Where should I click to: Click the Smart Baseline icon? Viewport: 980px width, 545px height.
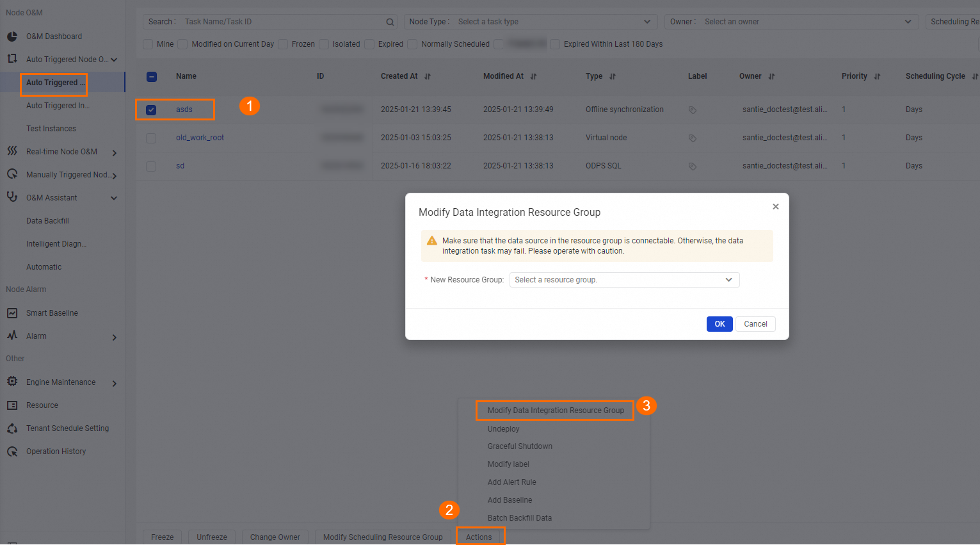[x=12, y=313]
